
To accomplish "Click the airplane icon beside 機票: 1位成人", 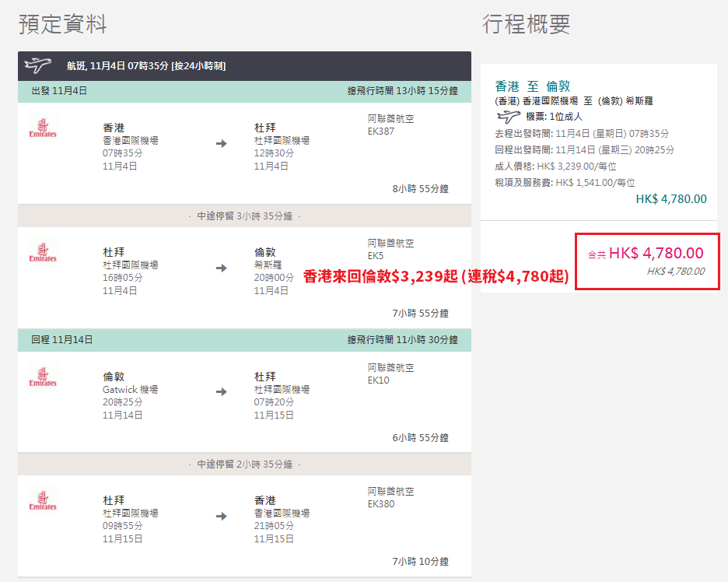I will (509, 117).
